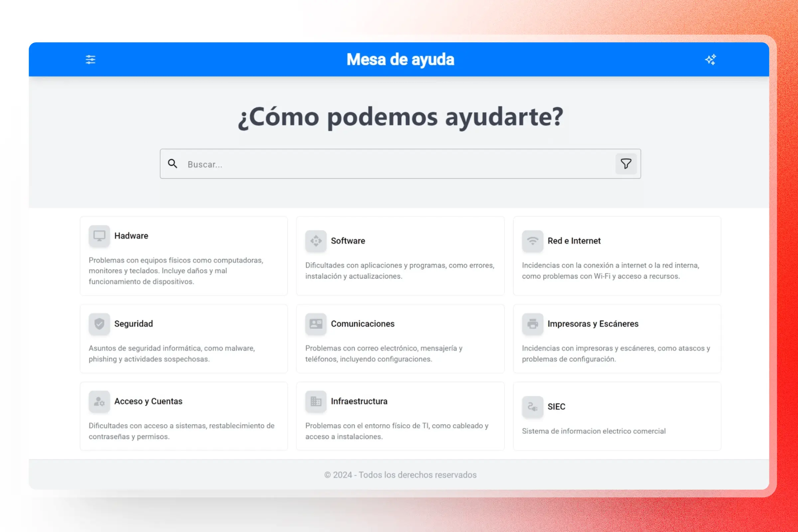Viewport: 798px width, 532px height.
Task: Open the funnel filter button
Action: (x=626, y=164)
